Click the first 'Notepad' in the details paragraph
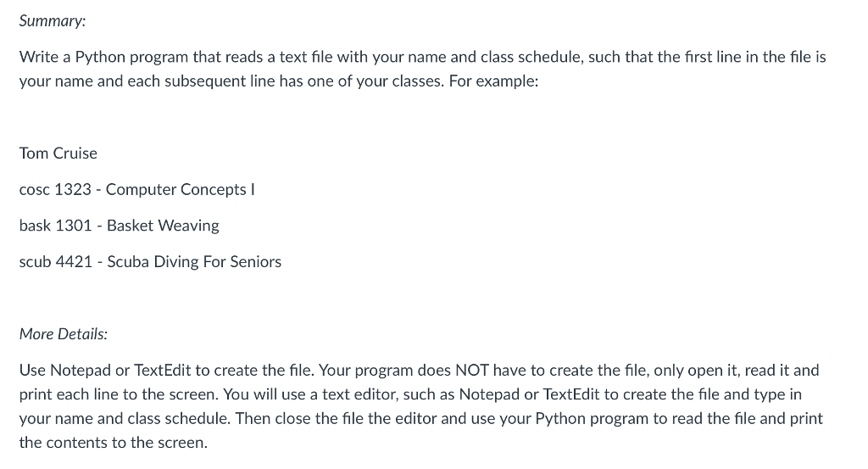868x469 pixels. 81,370
